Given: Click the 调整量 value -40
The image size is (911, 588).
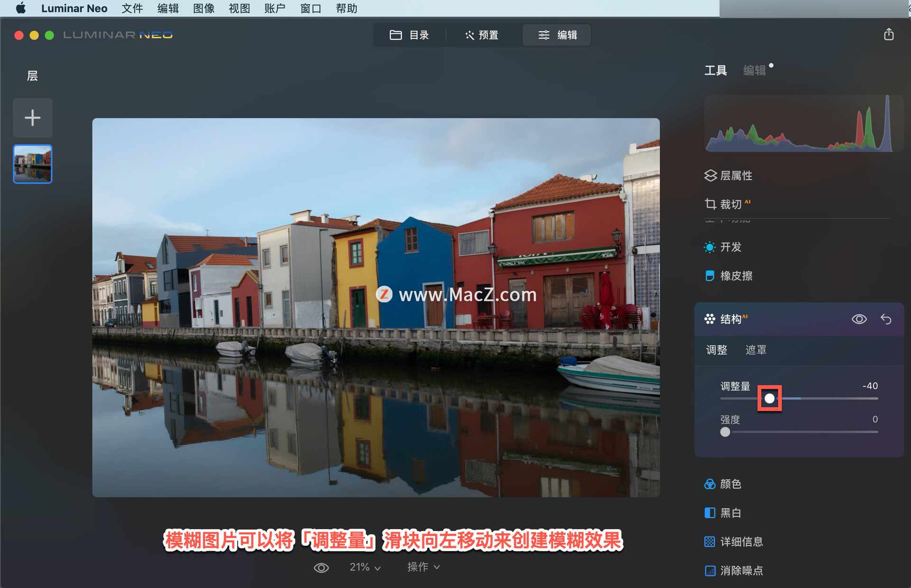Looking at the screenshot, I should point(870,386).
